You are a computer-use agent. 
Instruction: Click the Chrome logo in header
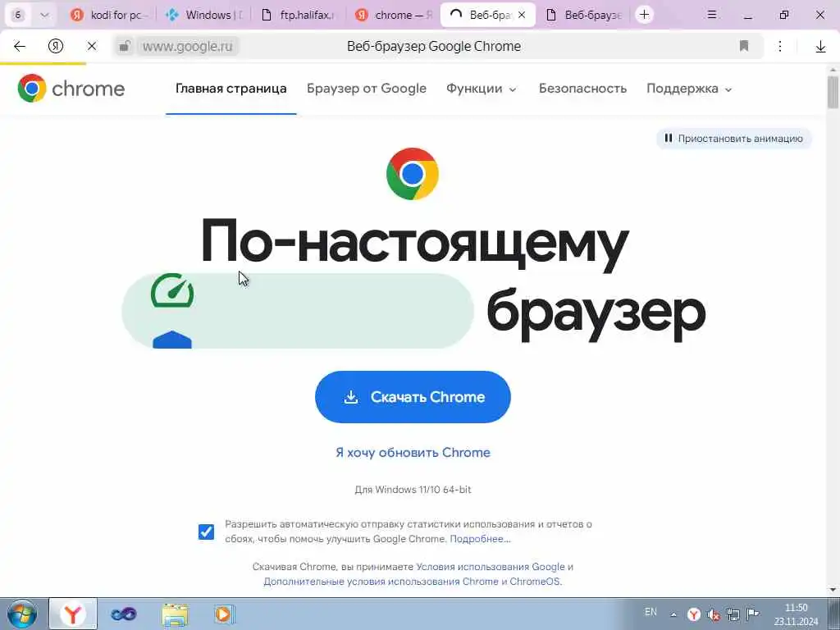click(71, 89)
